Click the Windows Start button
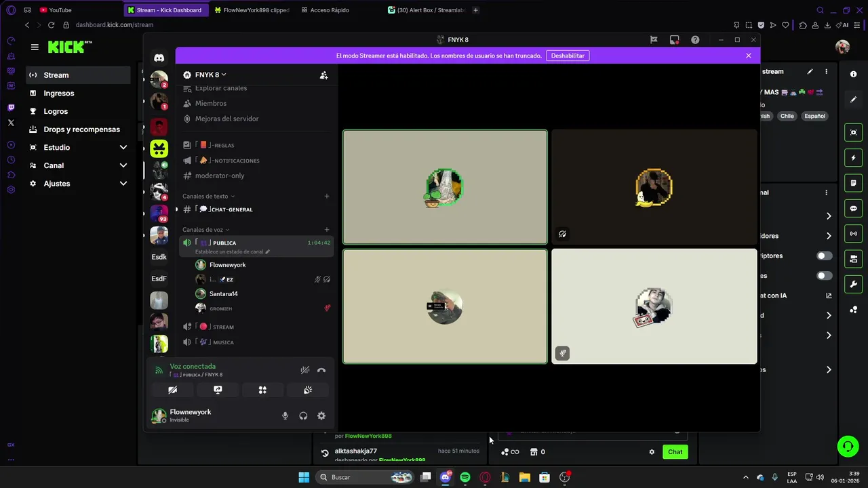The height and width of the screenshot is (488, 868). click(x=304, y=477)
